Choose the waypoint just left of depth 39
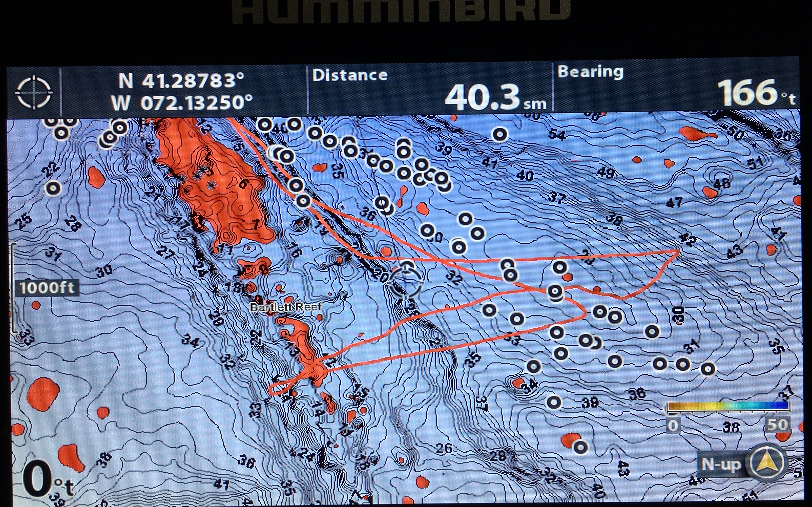This screenshot has width=812, height=507. 554,403
